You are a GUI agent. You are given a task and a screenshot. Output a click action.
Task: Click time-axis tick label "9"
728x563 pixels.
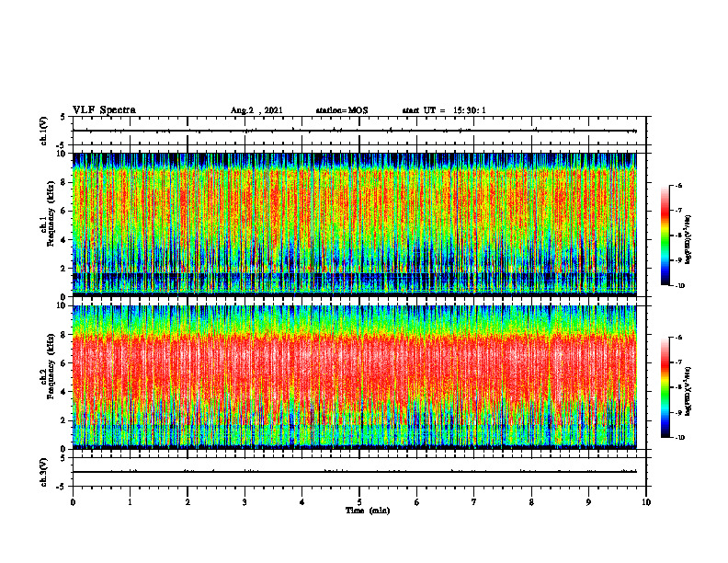pos(588,502)
